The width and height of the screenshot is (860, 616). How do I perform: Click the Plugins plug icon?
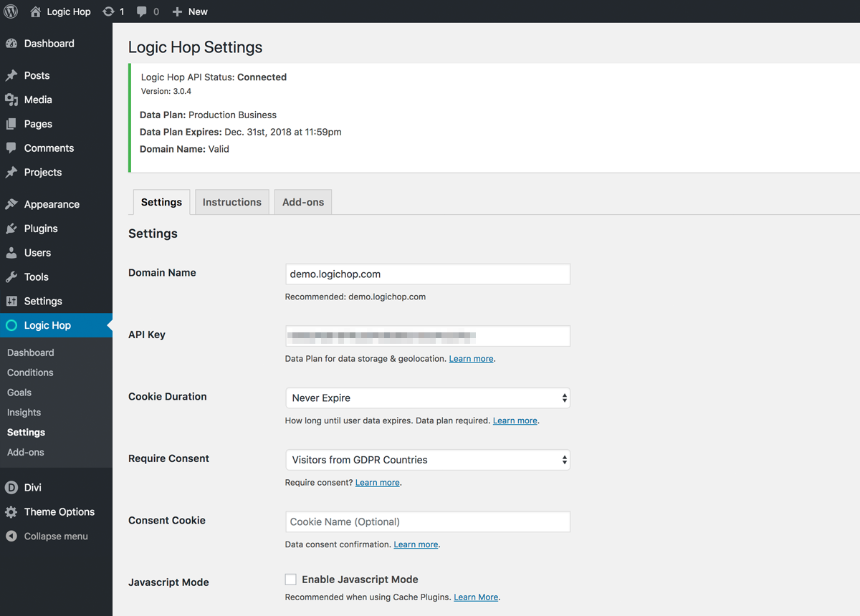[11, 228]
